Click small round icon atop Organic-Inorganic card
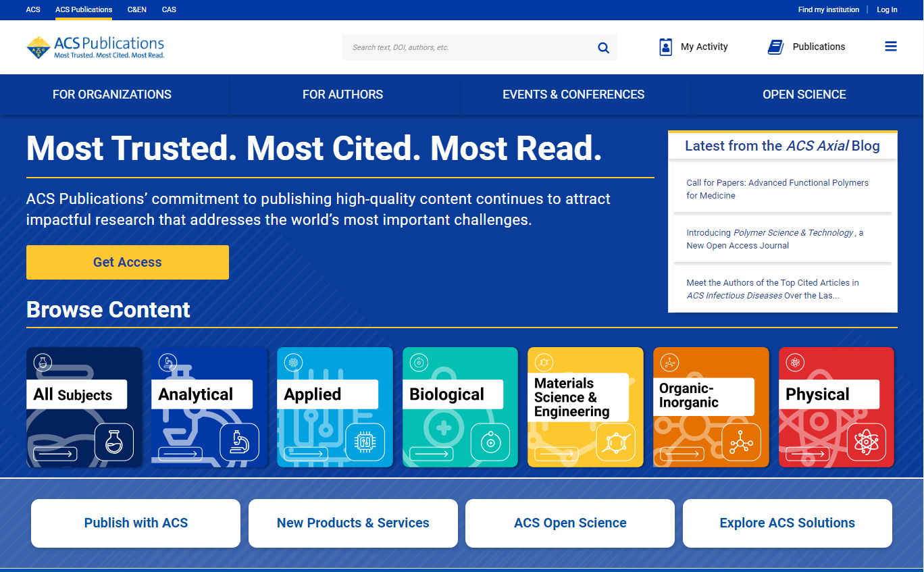 669,363
